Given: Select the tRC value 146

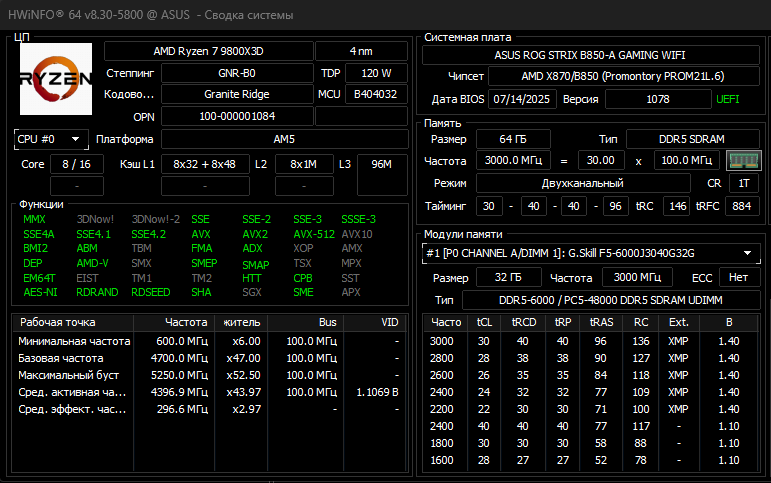Looking at the screenshot, I should pos(678,206).
